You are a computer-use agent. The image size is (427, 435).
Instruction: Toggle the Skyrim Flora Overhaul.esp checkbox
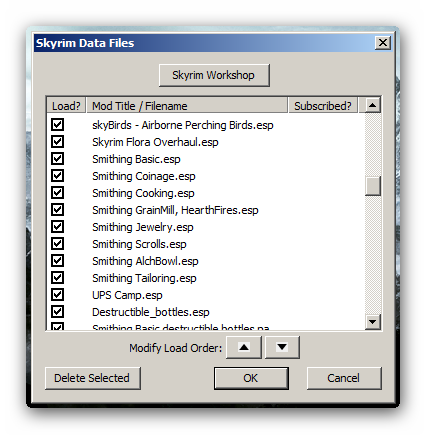point(57,142)
